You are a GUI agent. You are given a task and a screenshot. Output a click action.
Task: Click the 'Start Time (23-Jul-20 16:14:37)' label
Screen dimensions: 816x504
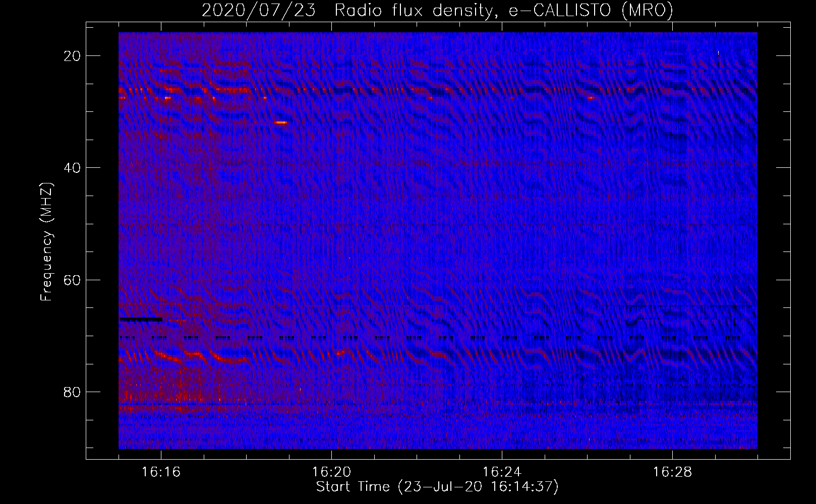point(437,487)
